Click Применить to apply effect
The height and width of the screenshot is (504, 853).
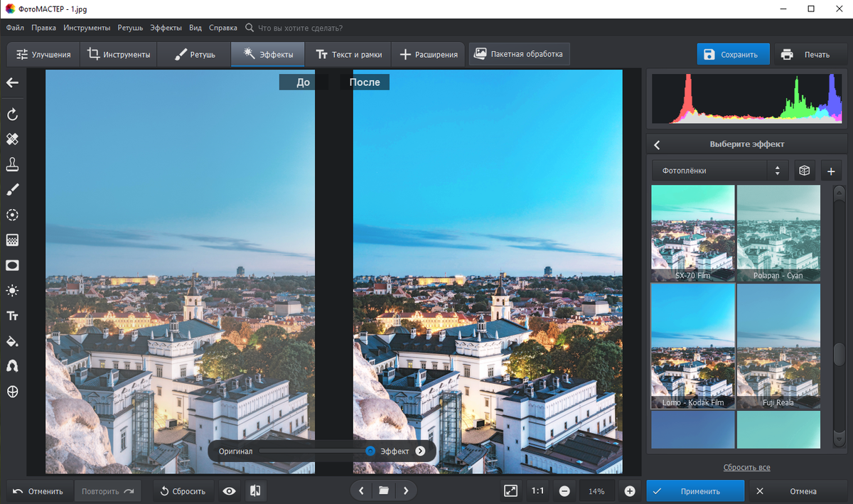[x=695, y=491]
